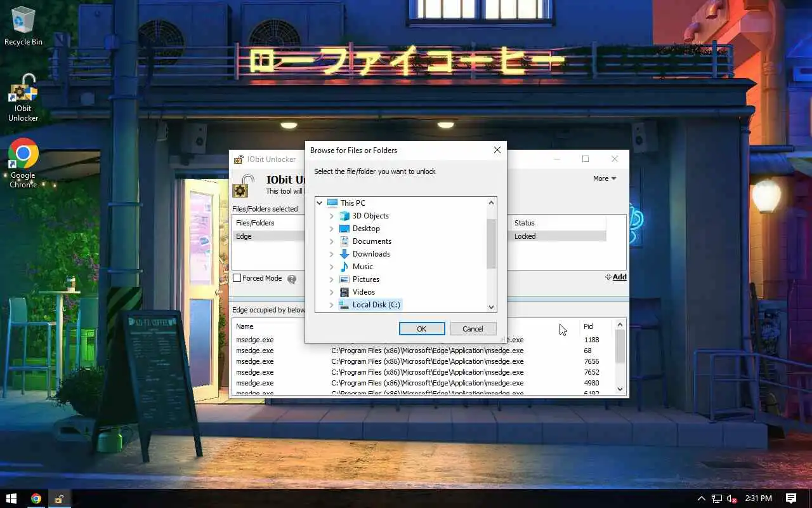Select the Pictures folder icon

click(344, 279)
